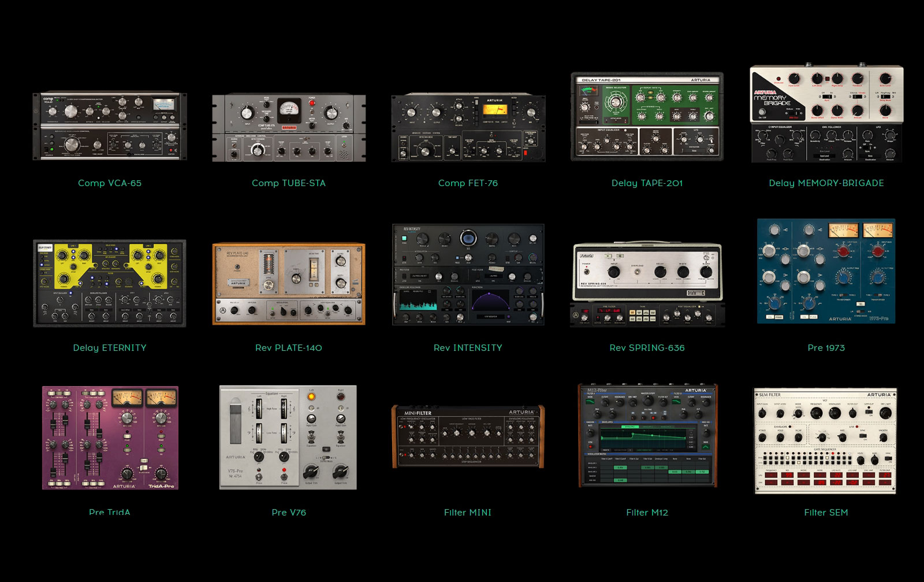Open the Comp TUBE-STA plugin image

coord(289,128)
